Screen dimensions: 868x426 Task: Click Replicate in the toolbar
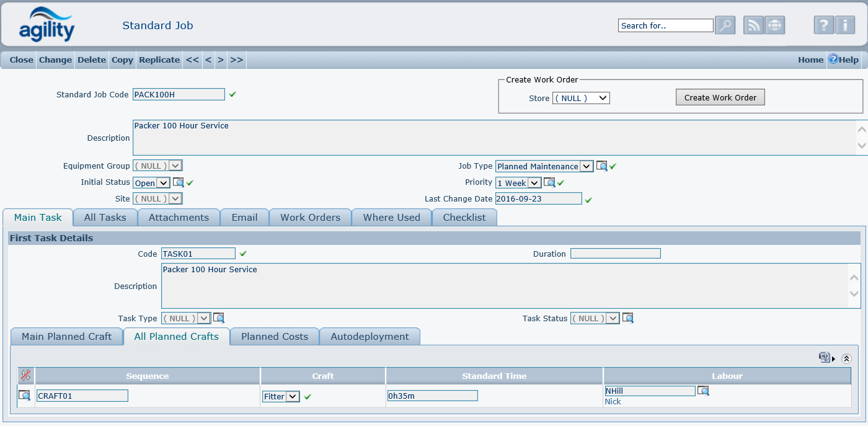[x=159, y=60]
